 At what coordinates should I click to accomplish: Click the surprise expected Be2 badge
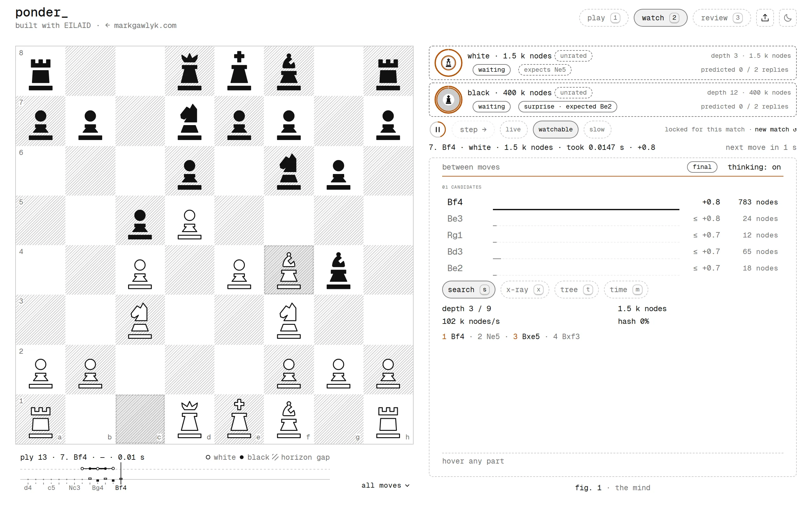(567, 106)
